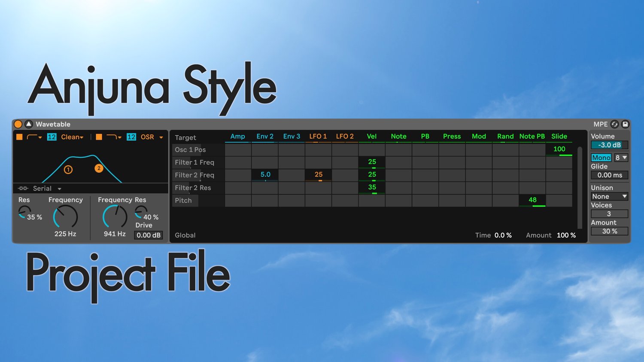Click the Global Time 0.0 % value

pyautogui.click(x=503, y=235)
